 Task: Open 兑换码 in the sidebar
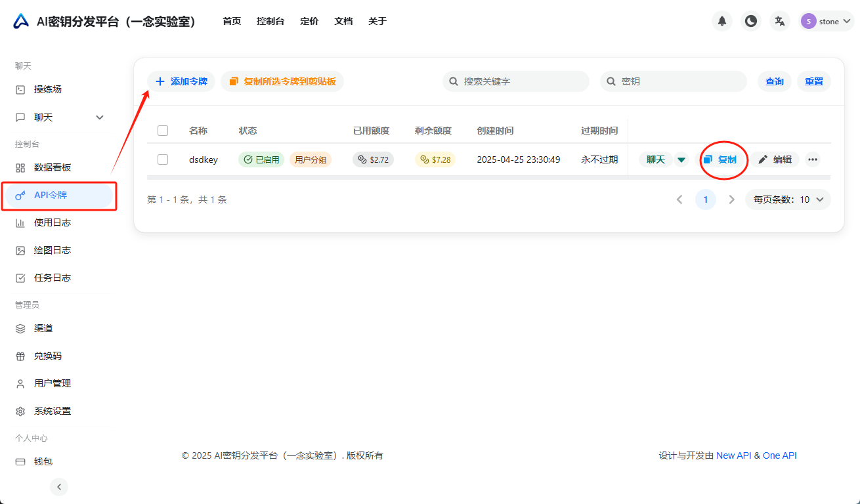(x=59, y=356)
